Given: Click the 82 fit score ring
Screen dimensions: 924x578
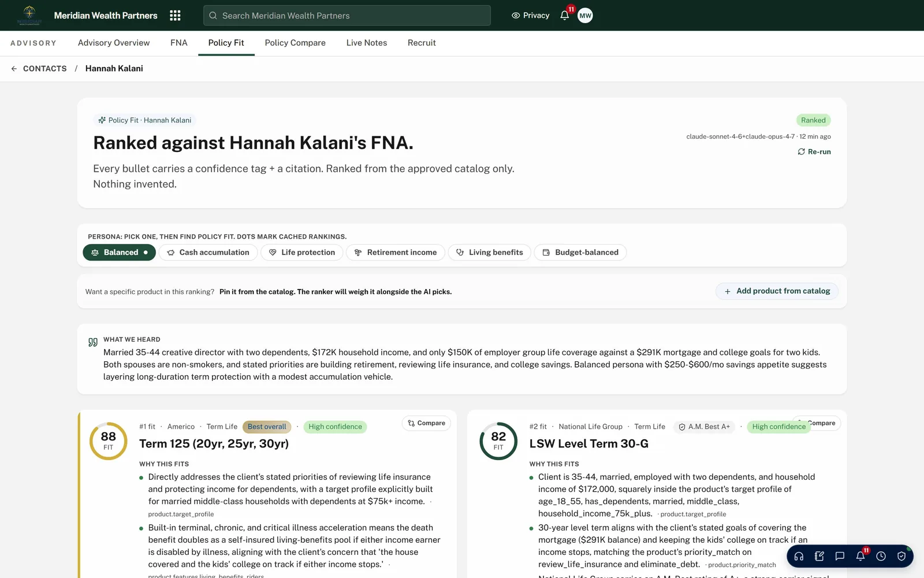Looking at the screenshot, I should pos(498,441).
